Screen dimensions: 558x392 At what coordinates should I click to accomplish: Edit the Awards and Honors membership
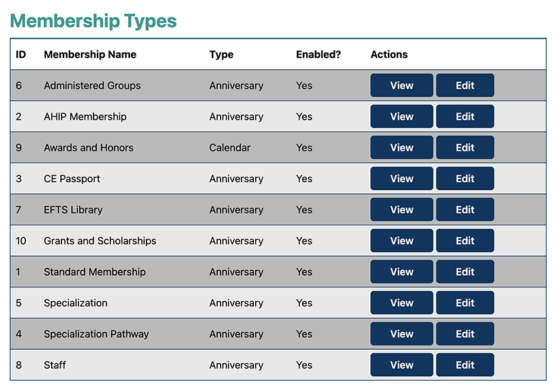click(464, 148)
